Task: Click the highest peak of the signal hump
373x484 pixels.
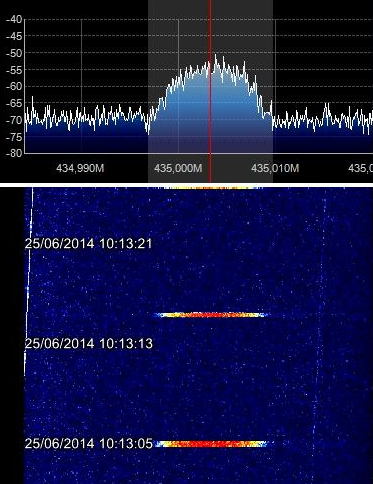Action: [x=216, y=55]
